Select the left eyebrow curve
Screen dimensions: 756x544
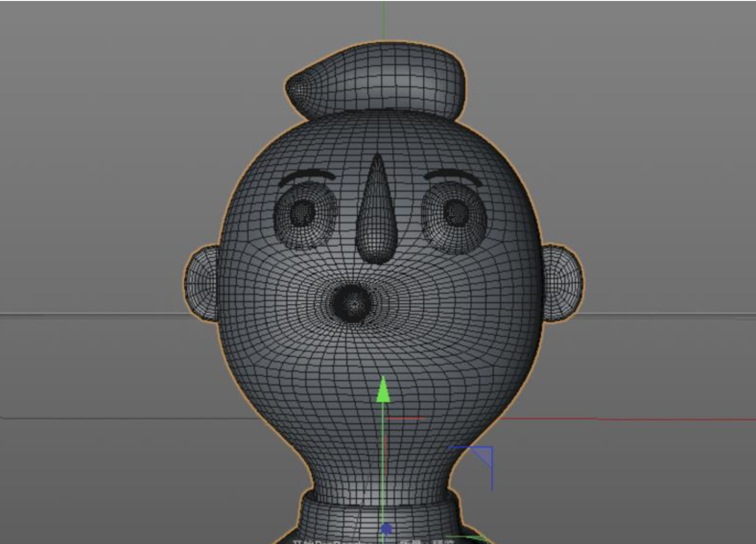point(307,177)
